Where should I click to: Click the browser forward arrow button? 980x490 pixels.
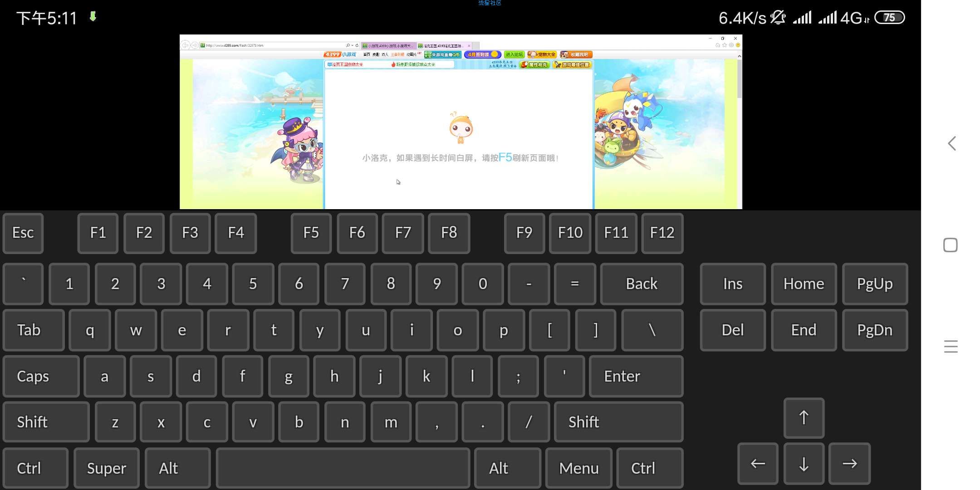[194, 45]
